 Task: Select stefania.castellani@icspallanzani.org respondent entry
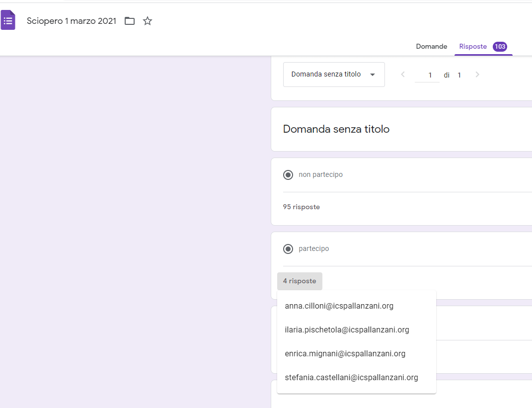point(351,378)
